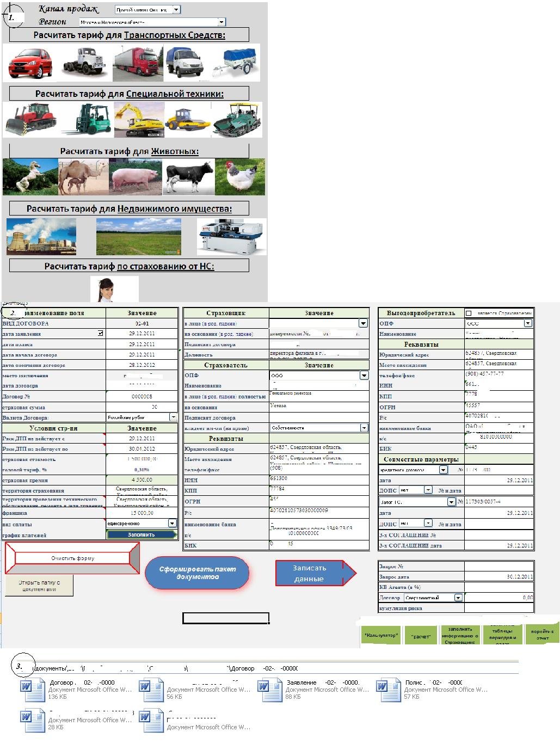Choose the industrial machine tool image
The image size is (560, 744).
[x=232, y=236]
